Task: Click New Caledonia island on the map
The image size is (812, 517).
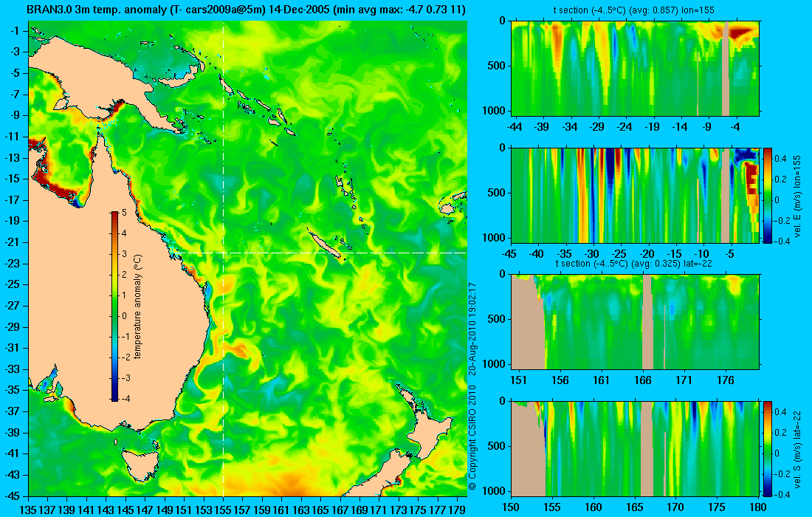Action: tap(323, 244)
